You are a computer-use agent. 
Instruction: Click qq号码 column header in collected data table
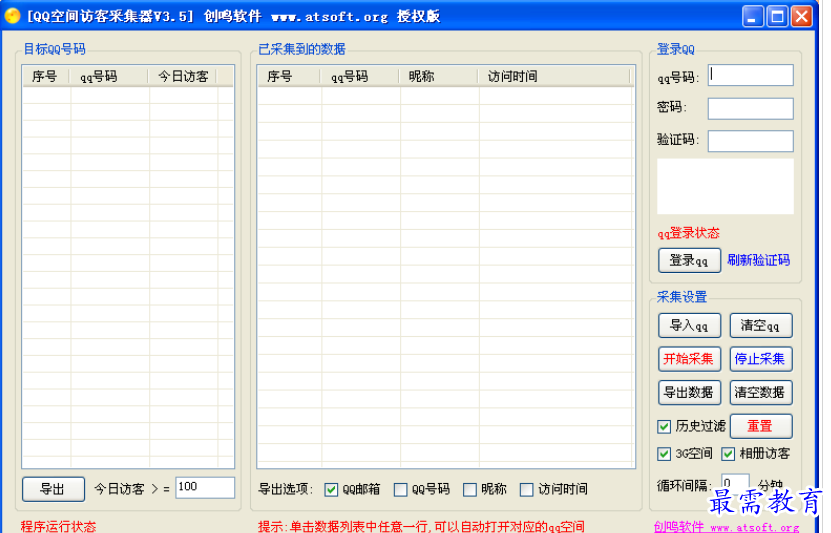coord(360,76)
